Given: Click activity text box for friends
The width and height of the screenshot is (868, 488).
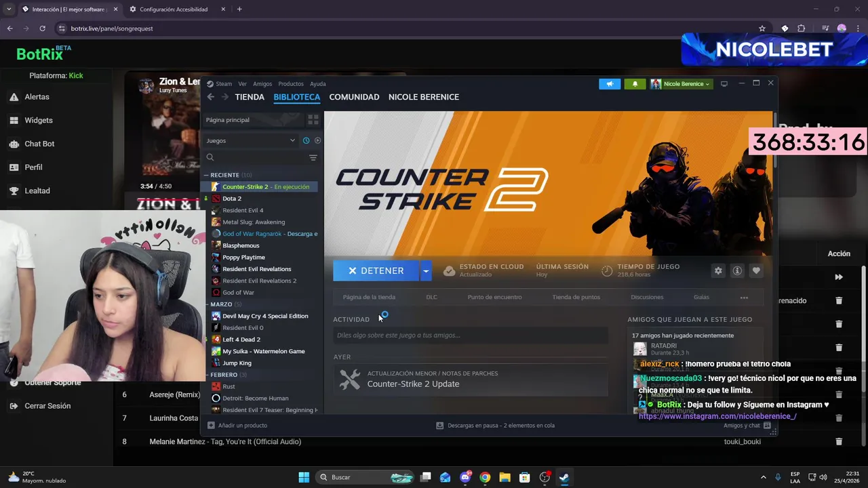Looking at the screenshot, I should point(471,335).
